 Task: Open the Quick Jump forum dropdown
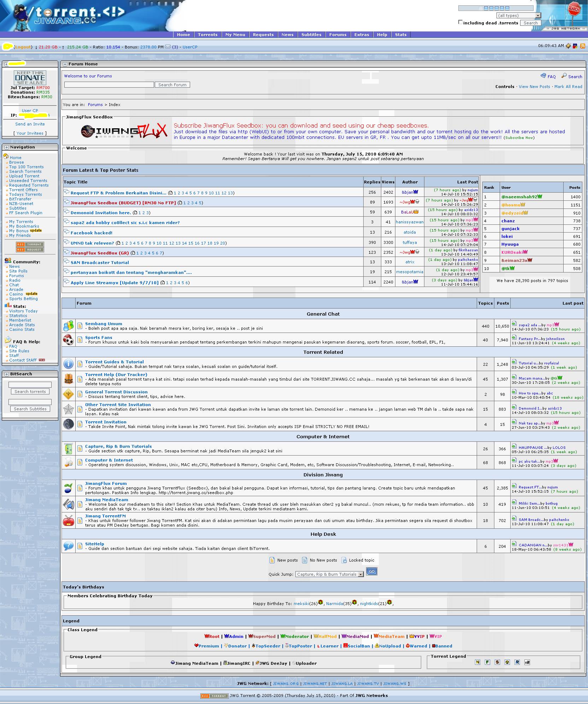coord(330,574)
